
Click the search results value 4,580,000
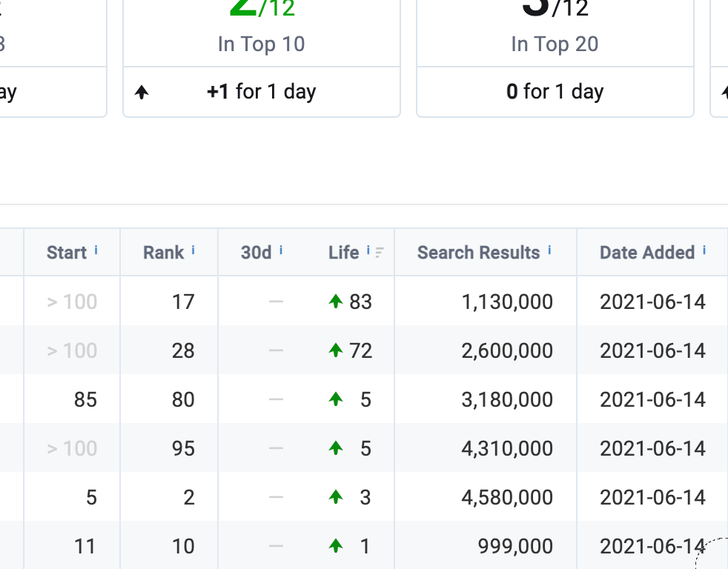tap(507, 498)
